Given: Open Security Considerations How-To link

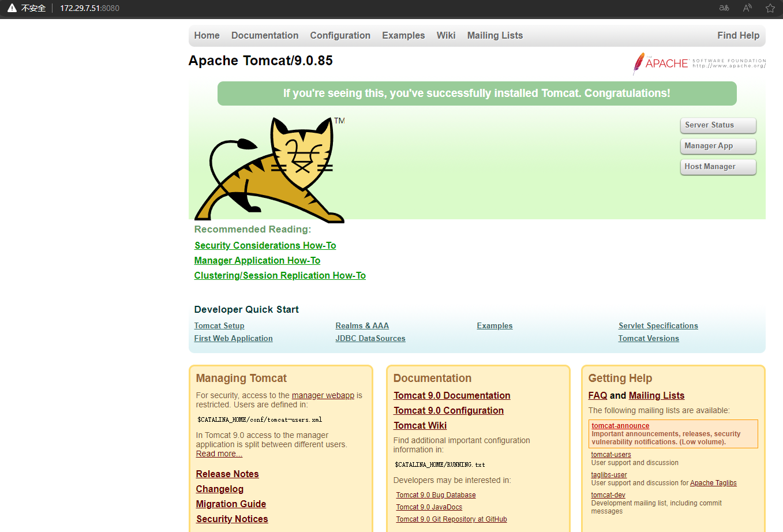Looking at the screenshot, I should pos(265,246).
